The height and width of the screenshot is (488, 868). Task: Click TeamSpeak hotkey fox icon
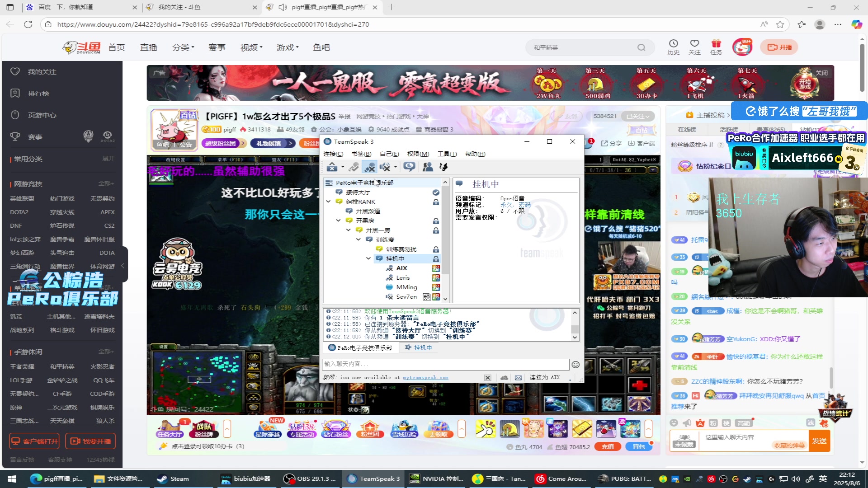443,167
